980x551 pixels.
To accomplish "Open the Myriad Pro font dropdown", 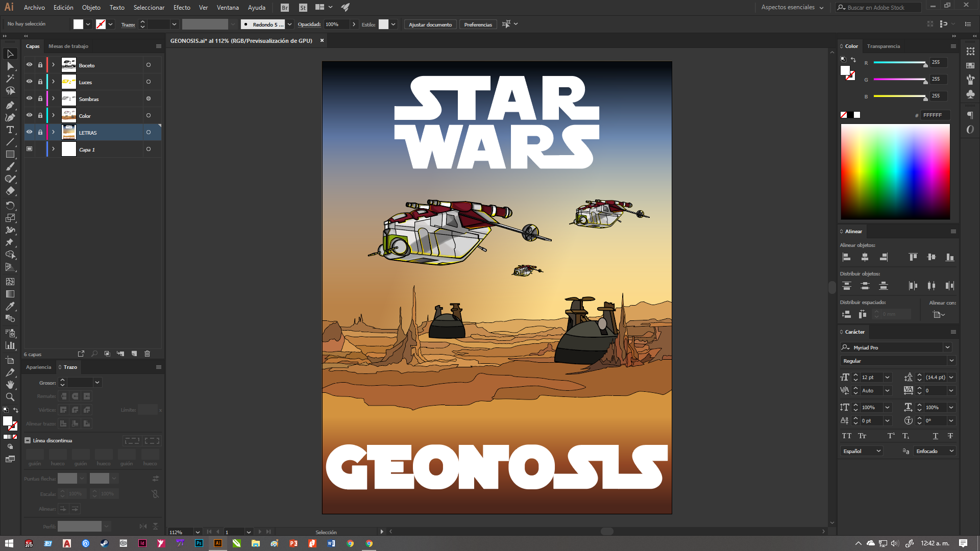I will pos(947,347).
